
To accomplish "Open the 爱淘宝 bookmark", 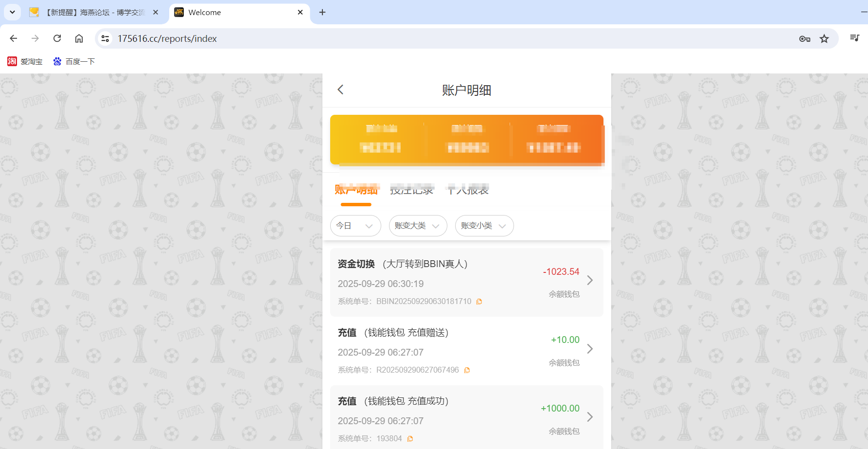I will [x=25, y=61].
